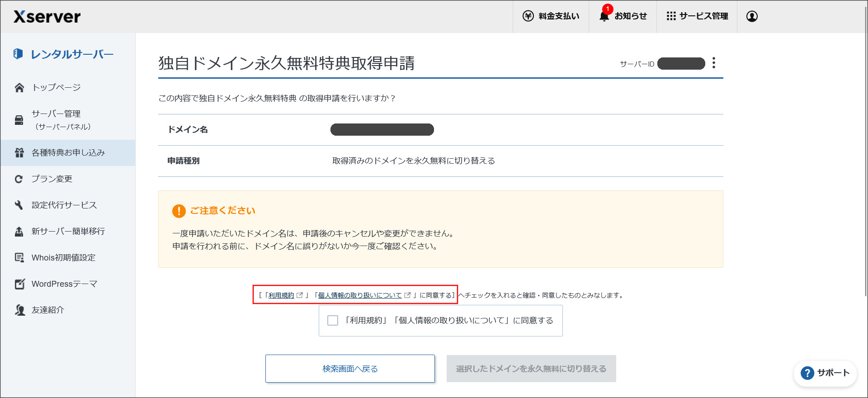Open 新サーバー簡単移行 in sidebar
This screenshot has width=868, height=398.
[x=68, y=232]
